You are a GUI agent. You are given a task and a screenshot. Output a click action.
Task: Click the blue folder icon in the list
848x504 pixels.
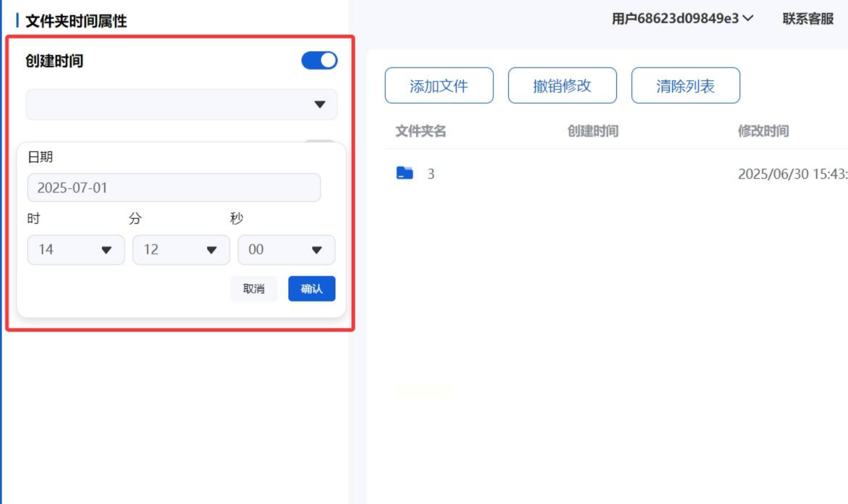click(x=404, y=173)
